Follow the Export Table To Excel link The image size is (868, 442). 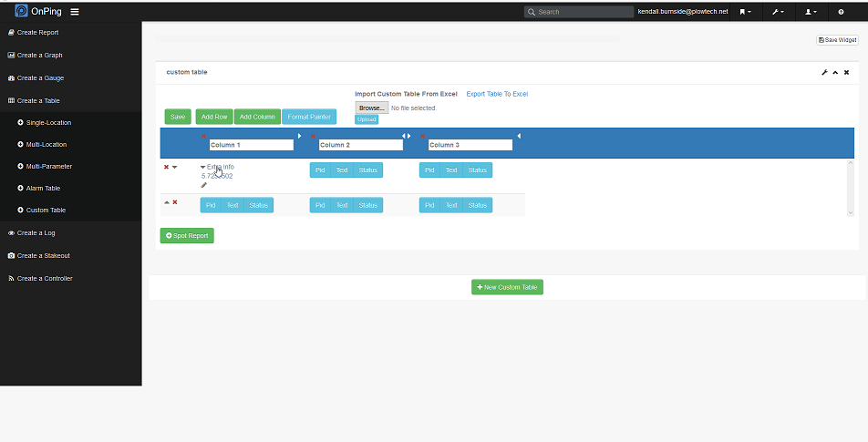[497, 94]
